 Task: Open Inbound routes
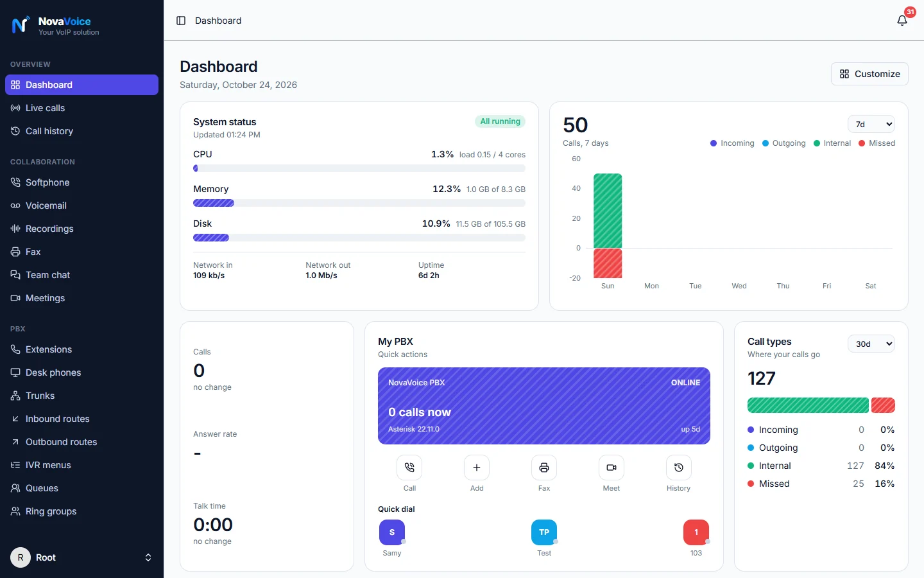click(x=81, y=419)
